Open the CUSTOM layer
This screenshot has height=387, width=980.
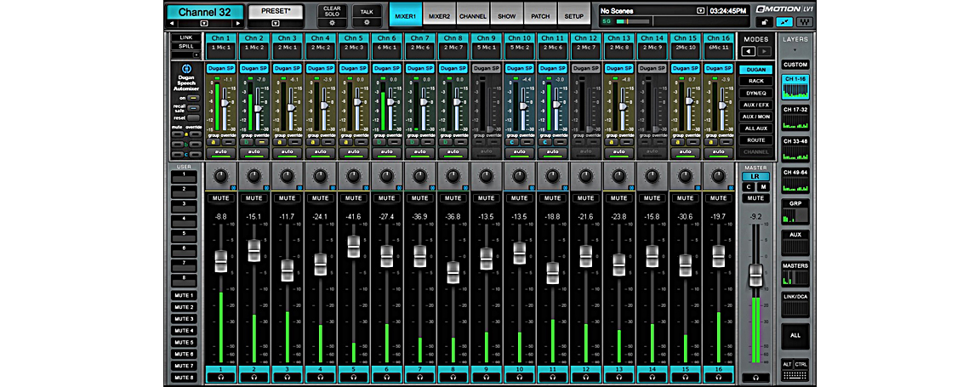point(795,65)
